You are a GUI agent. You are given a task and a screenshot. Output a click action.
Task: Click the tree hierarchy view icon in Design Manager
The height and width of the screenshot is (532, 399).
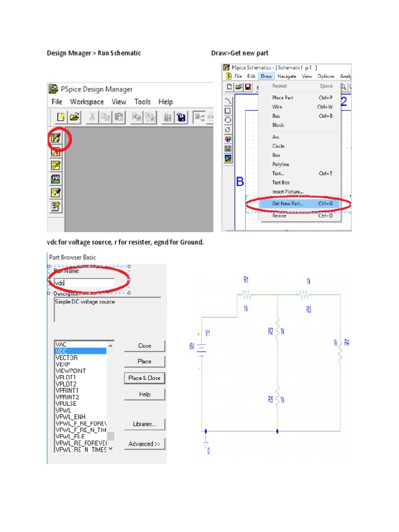coord(199,117)
